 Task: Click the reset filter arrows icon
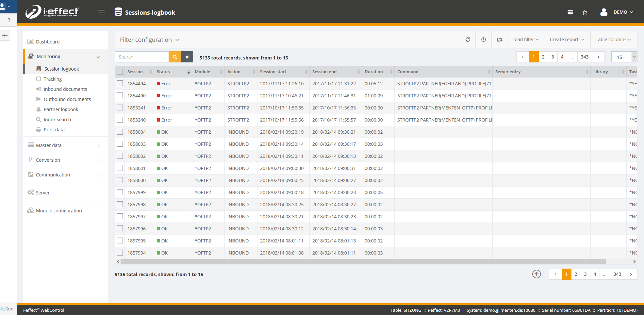[499, 40]
